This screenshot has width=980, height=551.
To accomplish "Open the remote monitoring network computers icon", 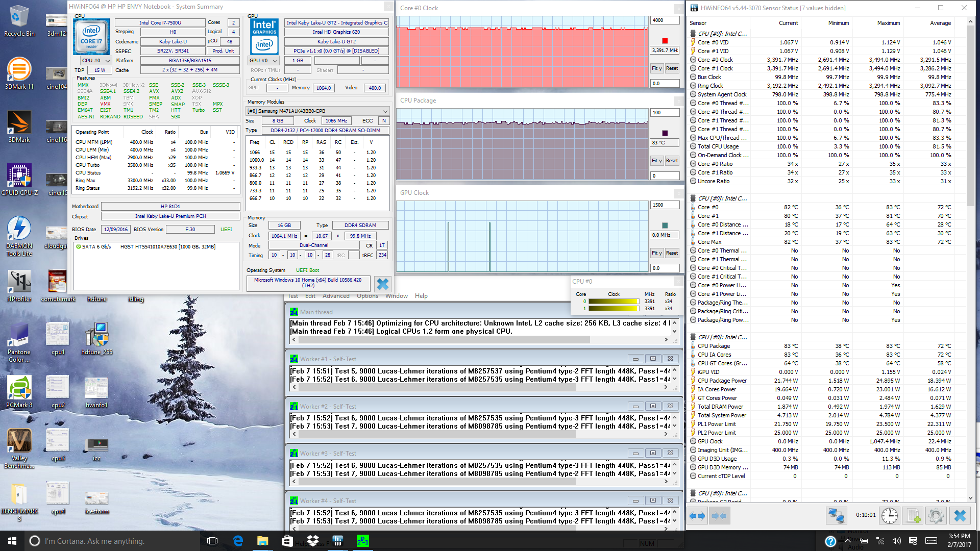I will point(836,516).
